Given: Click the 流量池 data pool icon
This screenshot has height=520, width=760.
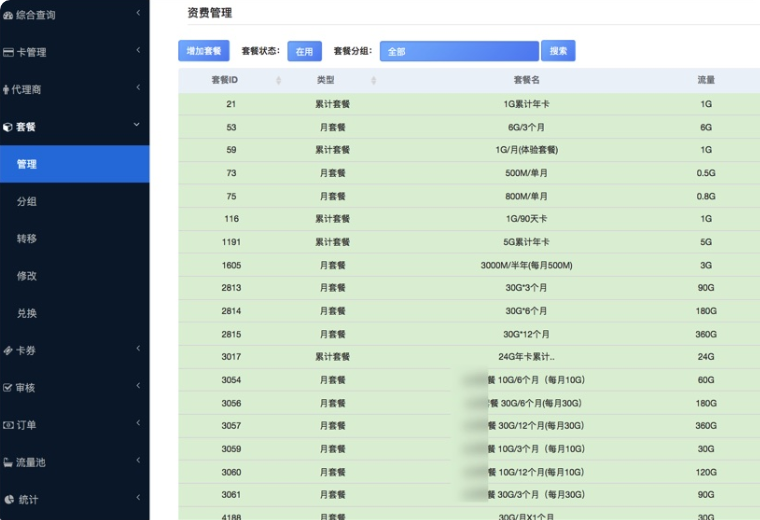Looking at the screenshot, I should pos(8,463).
